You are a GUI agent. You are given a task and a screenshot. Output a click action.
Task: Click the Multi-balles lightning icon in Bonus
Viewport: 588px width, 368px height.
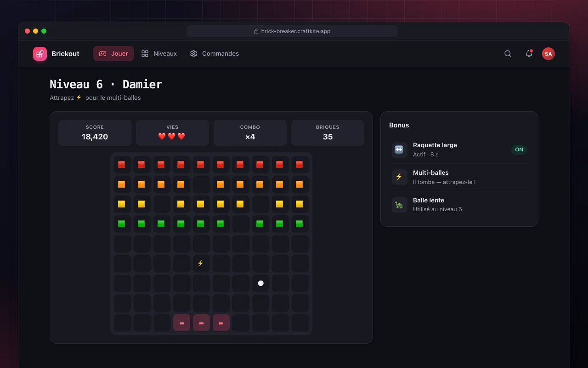click(x=399, y=177)
